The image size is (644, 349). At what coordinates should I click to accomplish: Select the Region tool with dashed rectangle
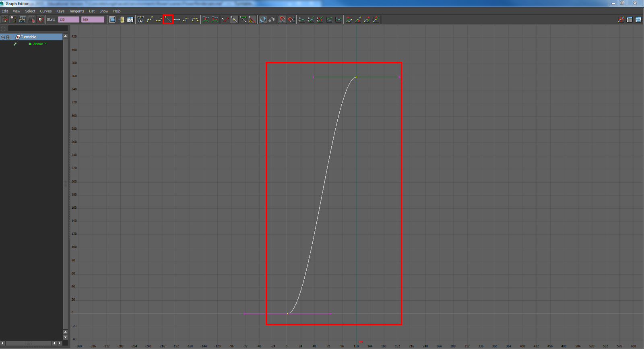[31, 19]
